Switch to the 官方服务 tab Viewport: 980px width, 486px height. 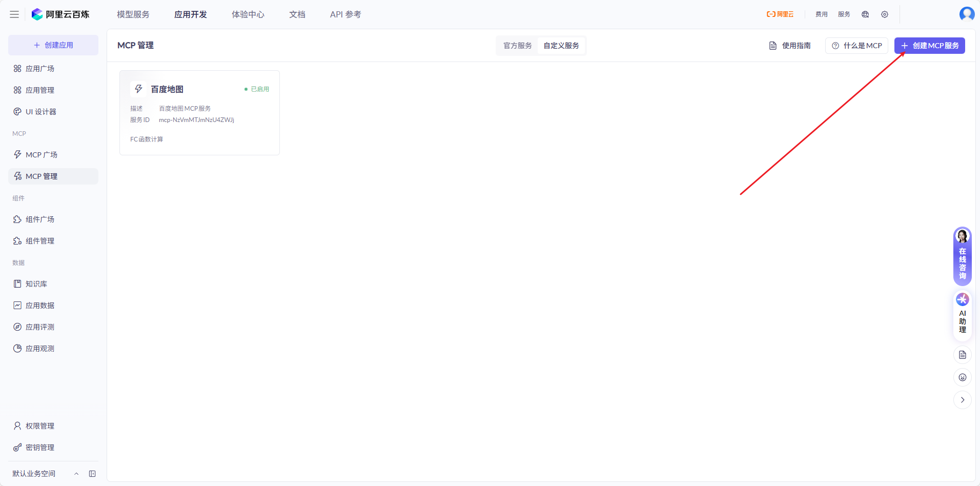517,45
